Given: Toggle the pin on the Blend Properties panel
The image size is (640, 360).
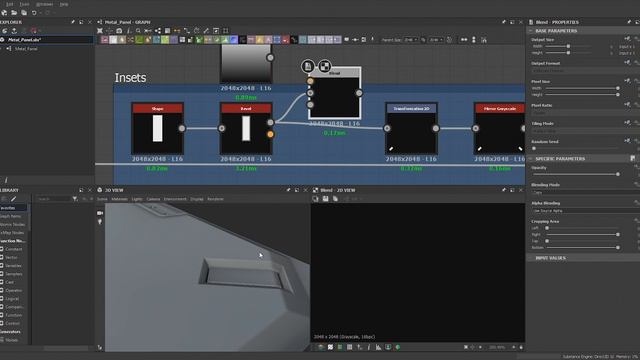Looking at the screenshot, I should pyautogui.click(x=629, y=22).
